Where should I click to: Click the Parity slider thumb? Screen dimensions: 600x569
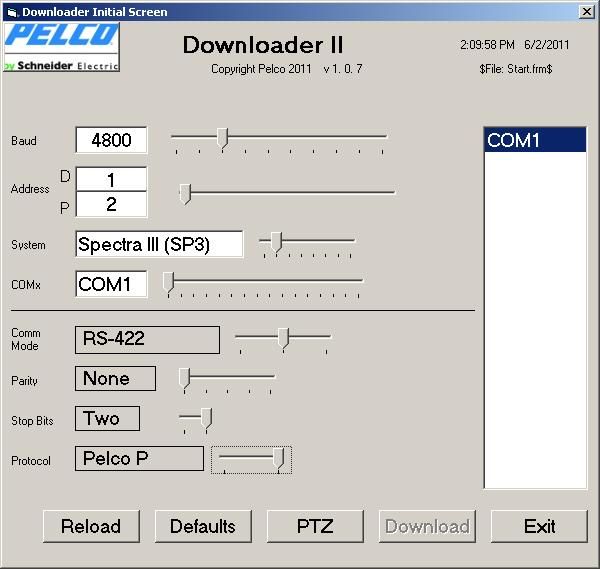(184, 379)
